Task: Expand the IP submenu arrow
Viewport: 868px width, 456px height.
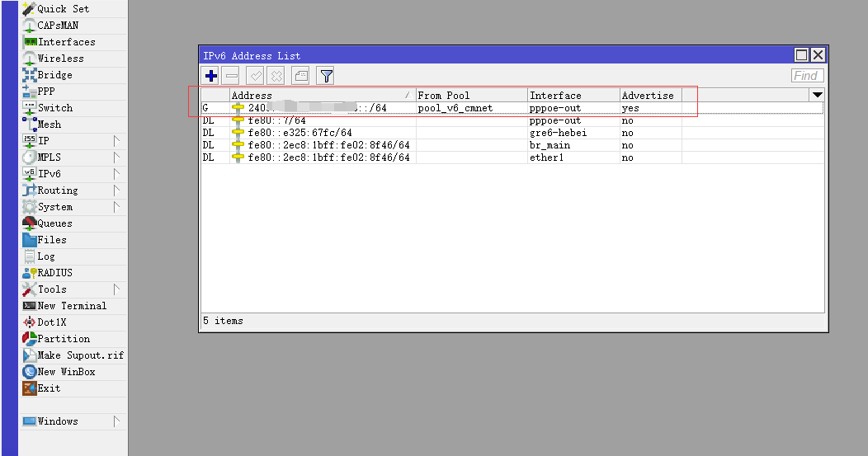Action: [x=116, y=140]
